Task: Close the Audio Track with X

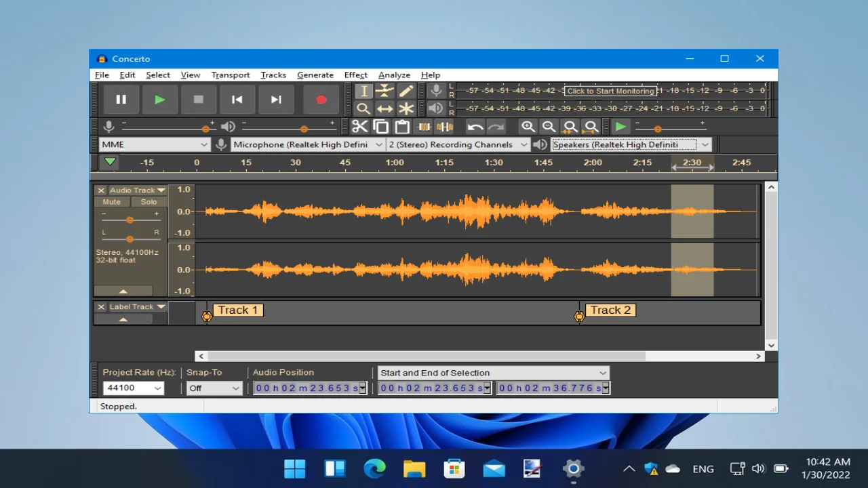Action: 101,190
